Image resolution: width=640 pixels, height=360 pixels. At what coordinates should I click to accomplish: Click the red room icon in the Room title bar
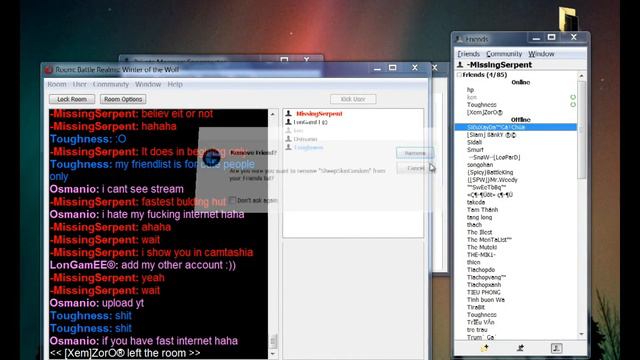click(x=49, y=70)
